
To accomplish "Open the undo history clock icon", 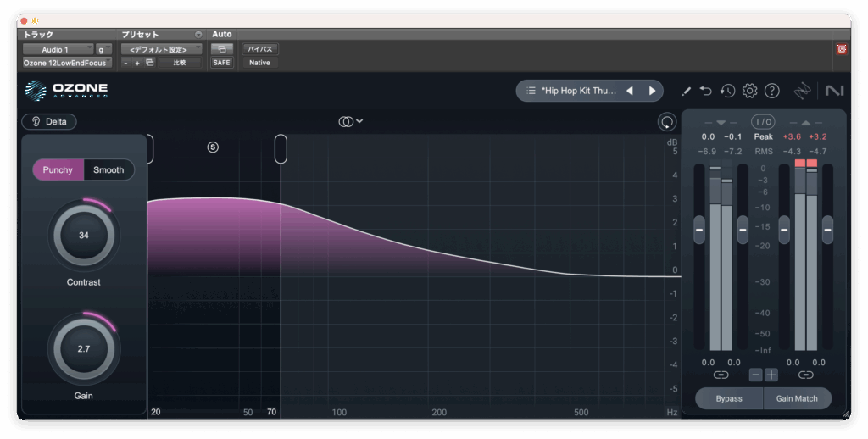I will coord(727,91).
